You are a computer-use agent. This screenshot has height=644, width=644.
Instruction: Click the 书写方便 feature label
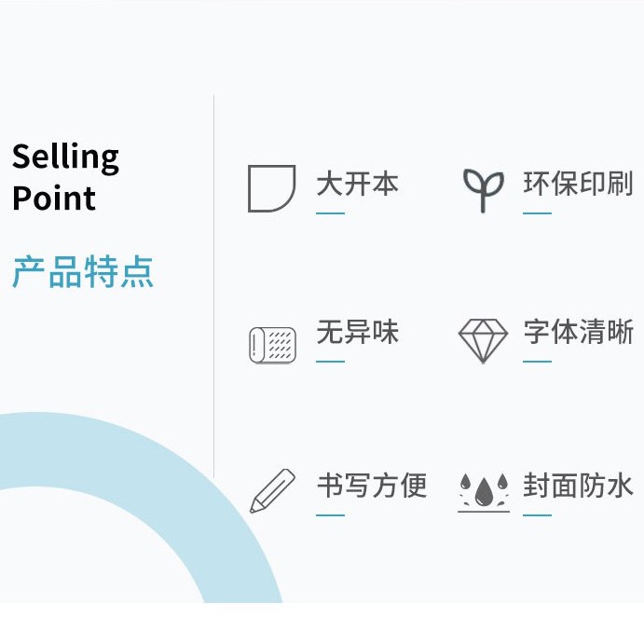[x=371, y=485]
